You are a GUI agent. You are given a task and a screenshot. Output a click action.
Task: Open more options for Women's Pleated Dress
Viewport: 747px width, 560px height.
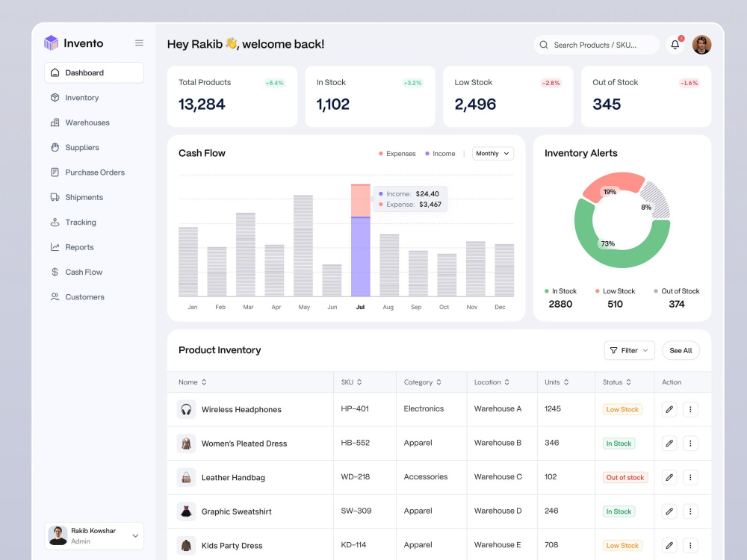click(x=690, y=444)
